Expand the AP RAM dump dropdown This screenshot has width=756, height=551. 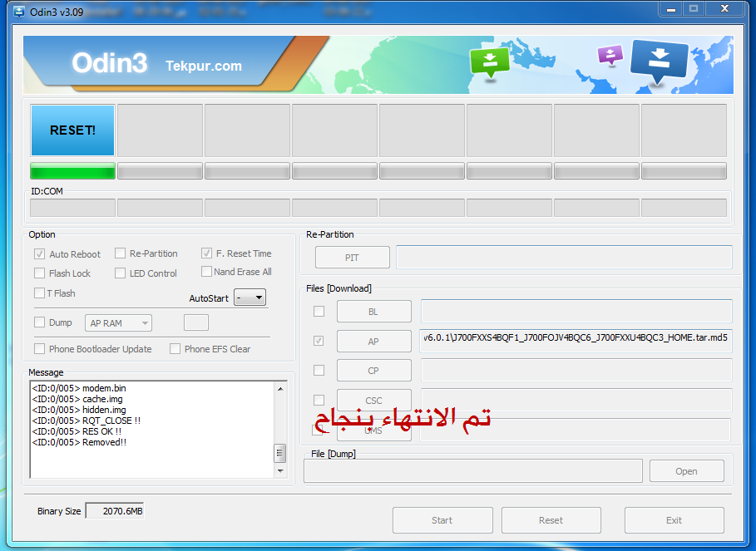click(118, 323)
